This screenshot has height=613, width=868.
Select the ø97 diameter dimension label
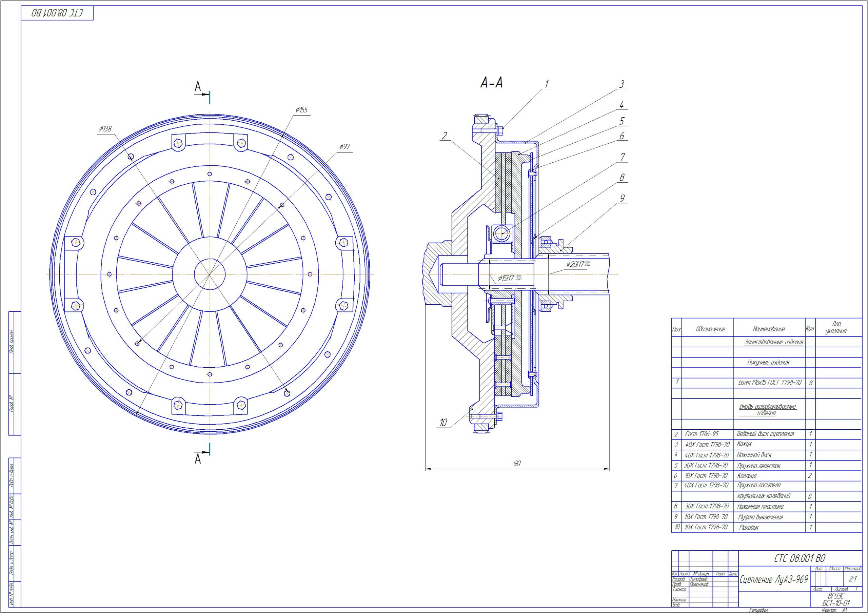[x=344, y=147]
